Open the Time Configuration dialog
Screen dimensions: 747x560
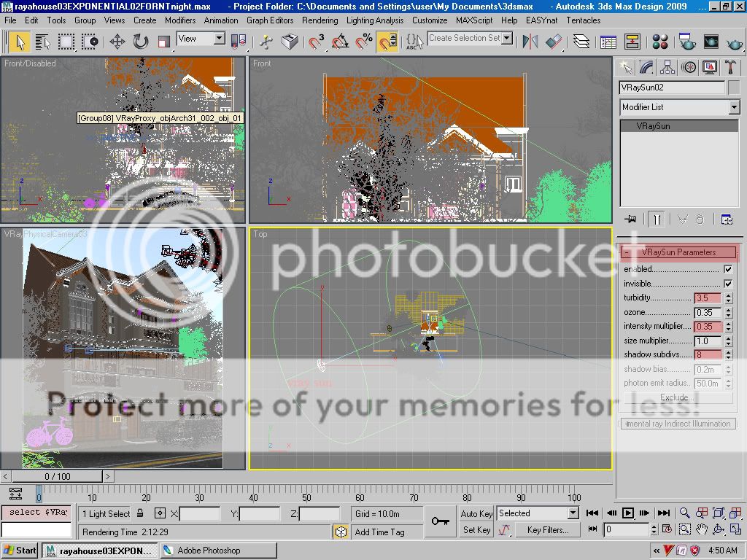(667, 529)
